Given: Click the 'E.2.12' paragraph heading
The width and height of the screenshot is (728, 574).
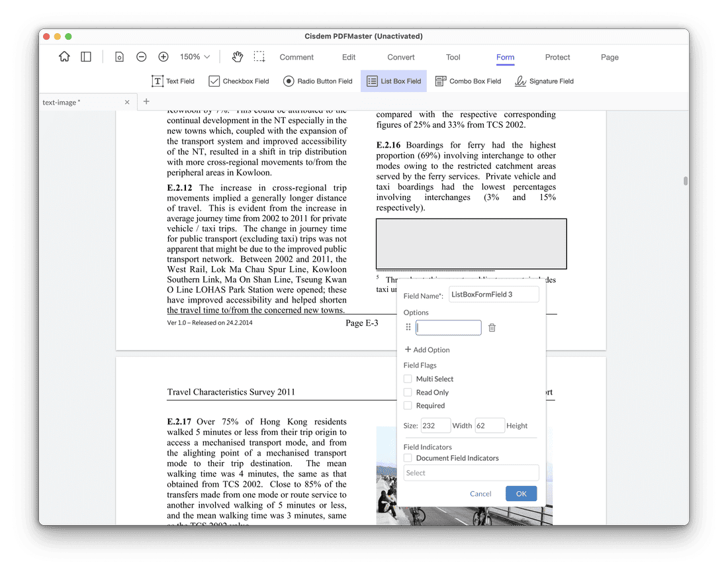Looking at the screenshot, I should pyautogui.click(x=179, y=188).
